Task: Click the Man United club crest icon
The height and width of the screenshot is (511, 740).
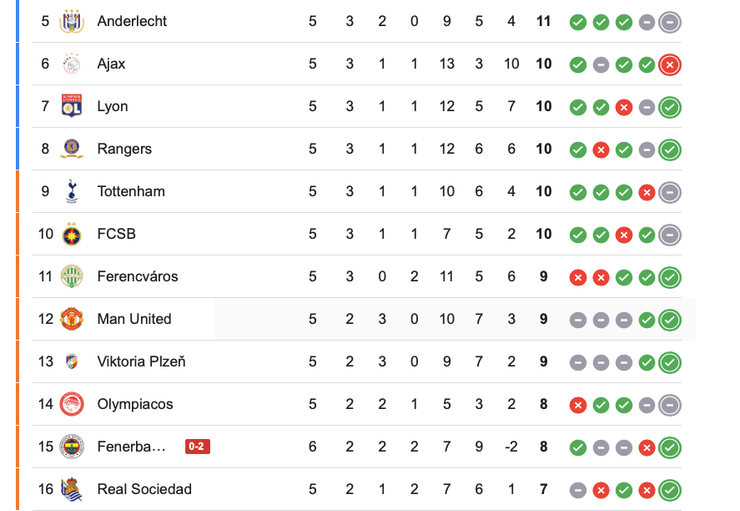Action: click(x=71, y=319)
